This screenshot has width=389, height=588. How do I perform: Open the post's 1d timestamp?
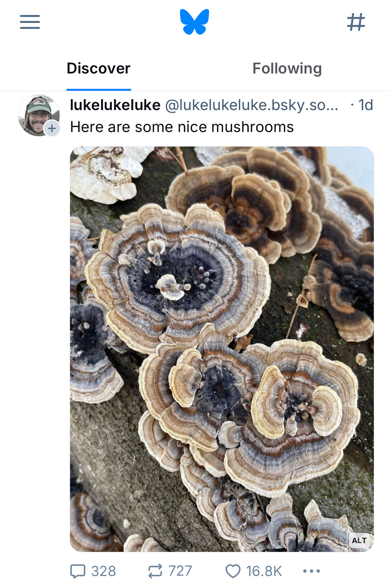click(366, 105)
